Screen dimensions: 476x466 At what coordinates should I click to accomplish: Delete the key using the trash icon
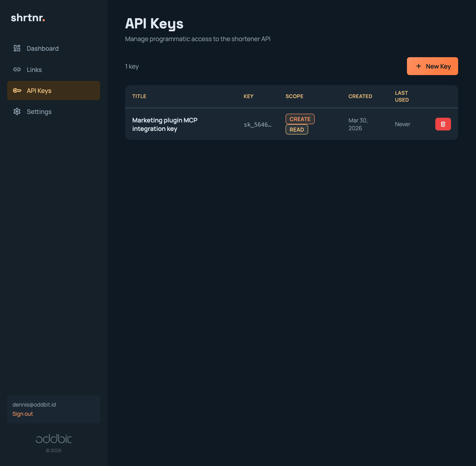click(x=443, y=124)
